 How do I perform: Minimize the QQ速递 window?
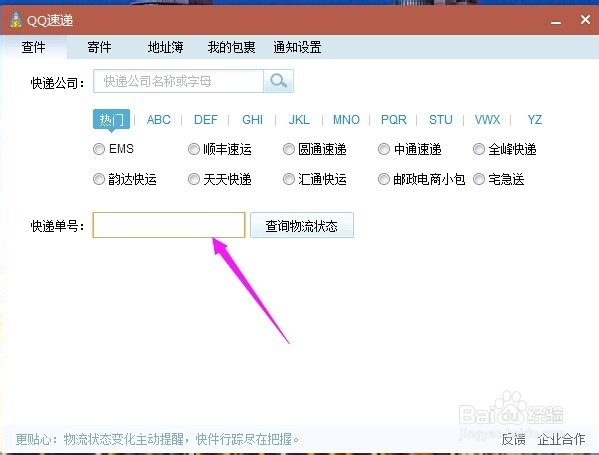click(x=556, y=23)
